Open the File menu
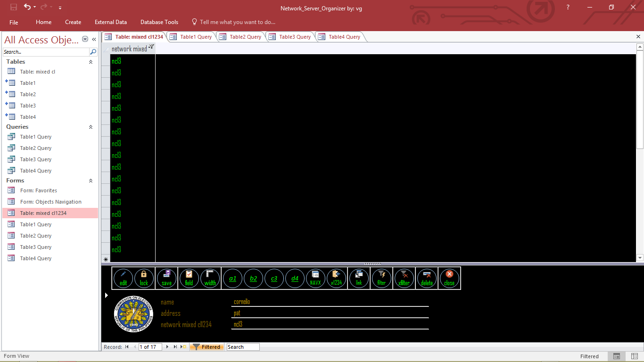This screenshot has height=362, width=644. tap(14, 22)
